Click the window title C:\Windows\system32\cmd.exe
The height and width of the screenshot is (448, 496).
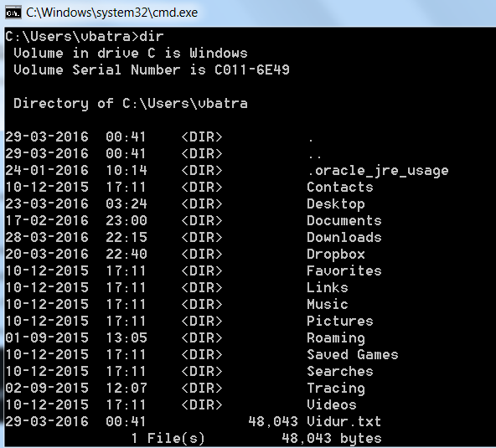(x=111, y=13)
